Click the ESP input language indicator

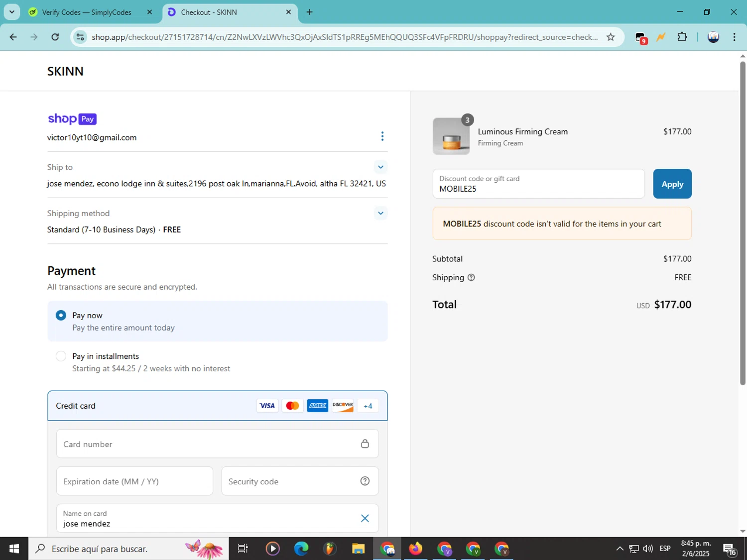click(665, 549)
